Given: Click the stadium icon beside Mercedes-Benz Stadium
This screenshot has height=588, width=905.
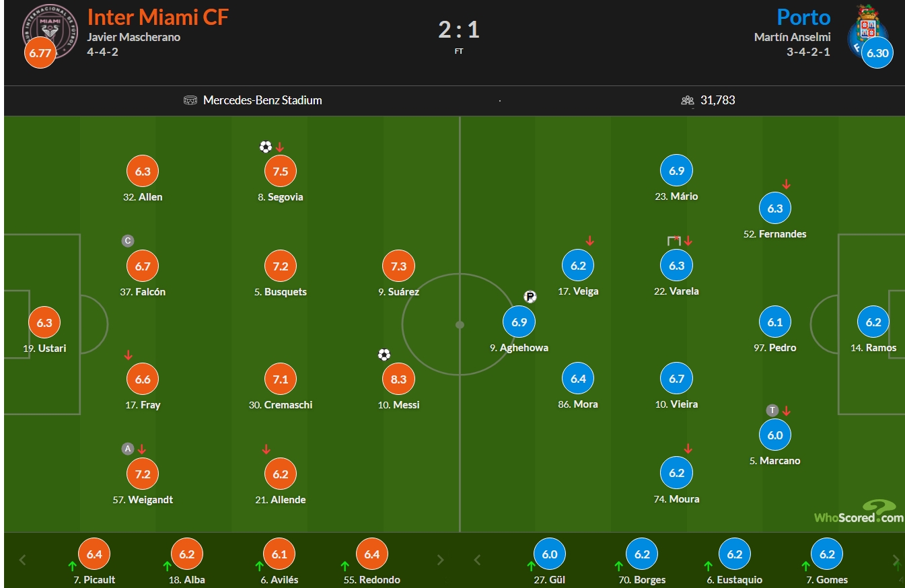Looking at the screenshot, I should 190,100.
